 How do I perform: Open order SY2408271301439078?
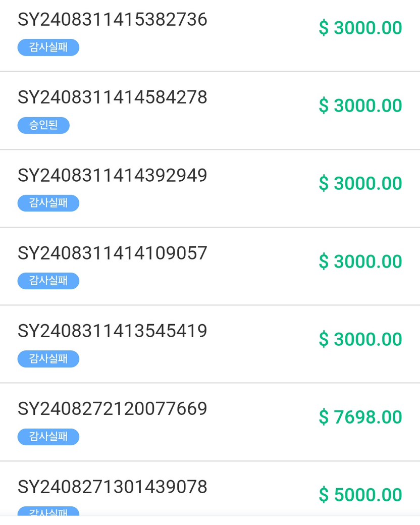(x=113, y=487)
